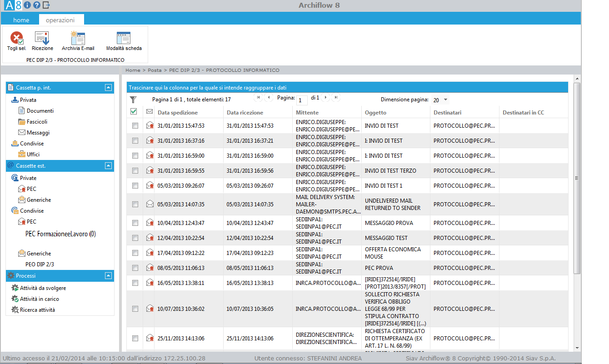Toggle the select-all checkbox in header

pos(134,111)
